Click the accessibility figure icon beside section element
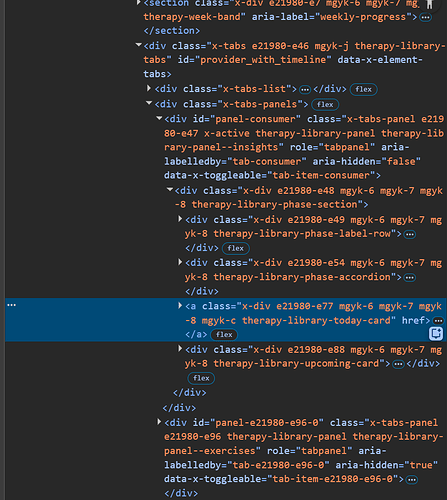 [430, 4]
